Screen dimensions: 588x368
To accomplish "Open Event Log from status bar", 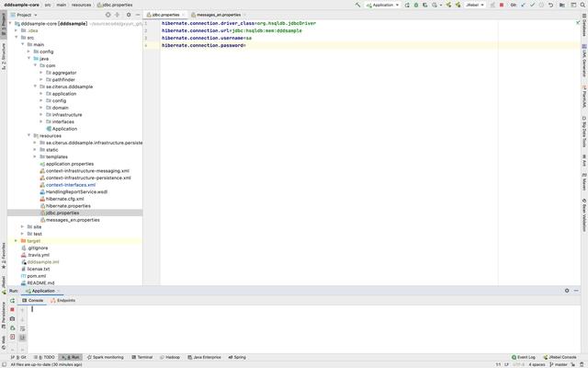I will (525, 357).
